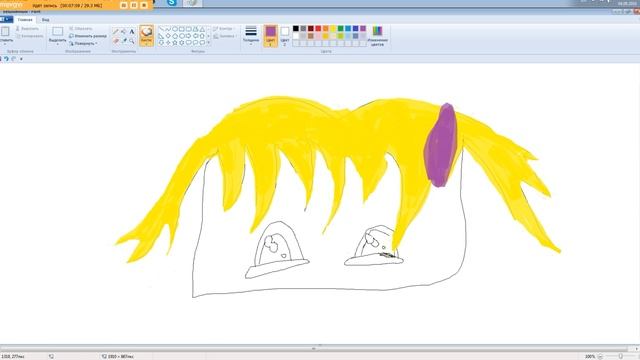Viewport: 640px width, 360px height.
Task: Pause the screen recording
Action: 134,5
